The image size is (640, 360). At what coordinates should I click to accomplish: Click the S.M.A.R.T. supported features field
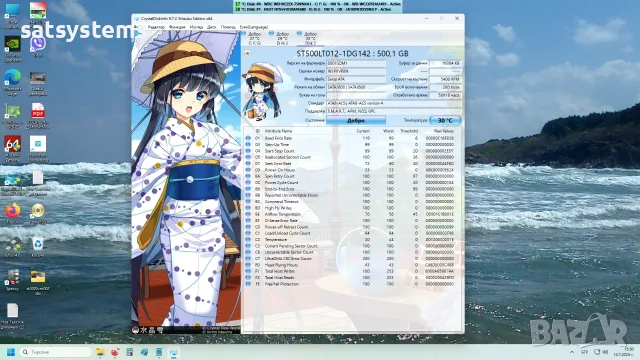(394, 111)
